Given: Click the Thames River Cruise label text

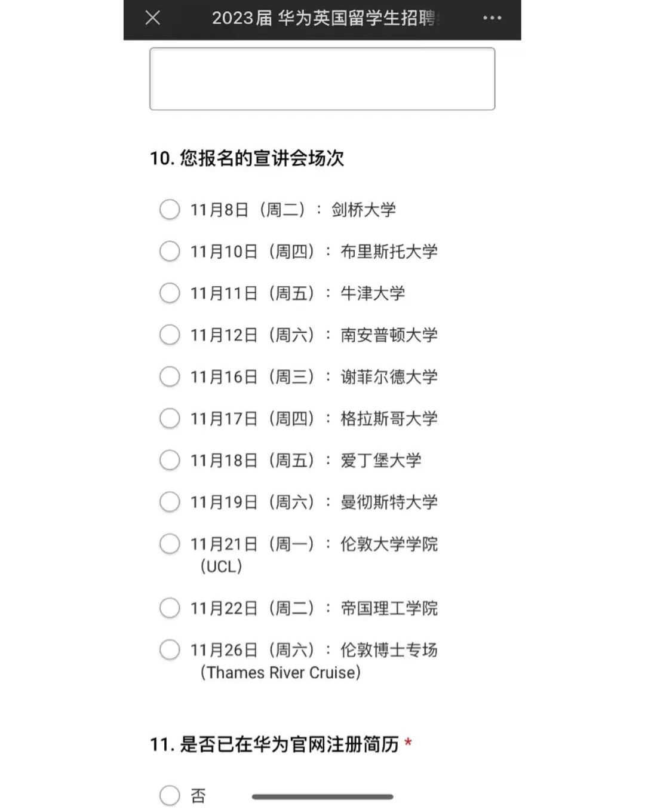Looking at the screenshot, I should [x=281, y=673].
